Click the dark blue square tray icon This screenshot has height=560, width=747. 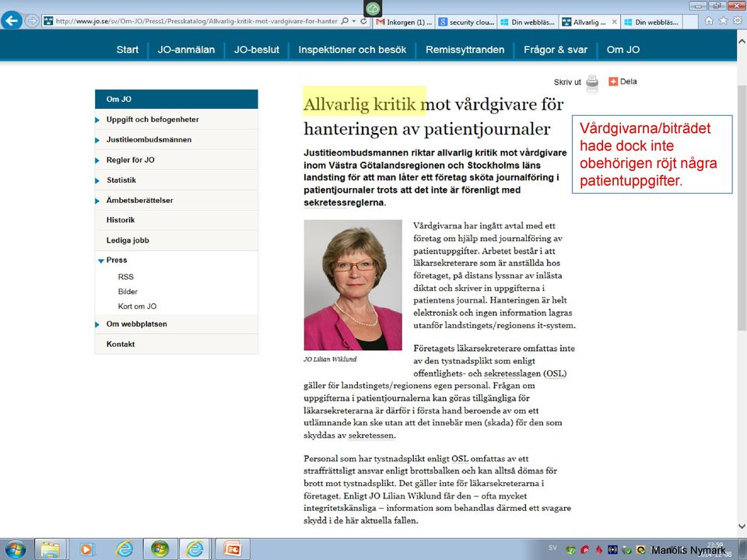(x=612, y=550)
